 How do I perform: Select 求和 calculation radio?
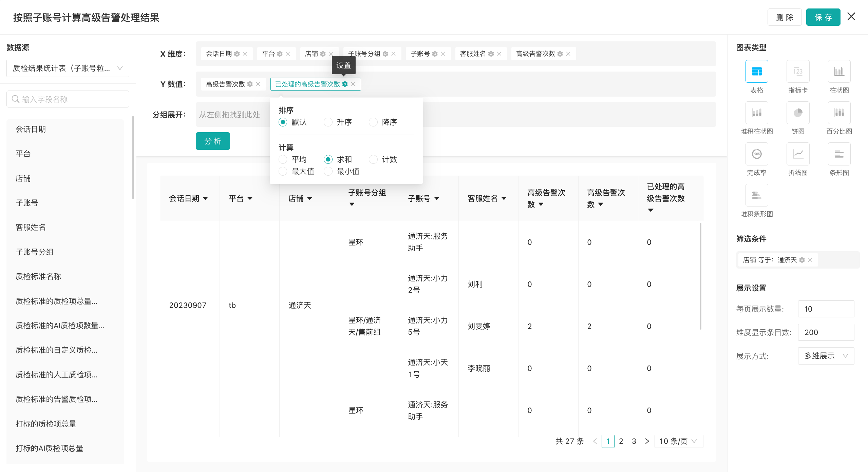click(328, 159)
